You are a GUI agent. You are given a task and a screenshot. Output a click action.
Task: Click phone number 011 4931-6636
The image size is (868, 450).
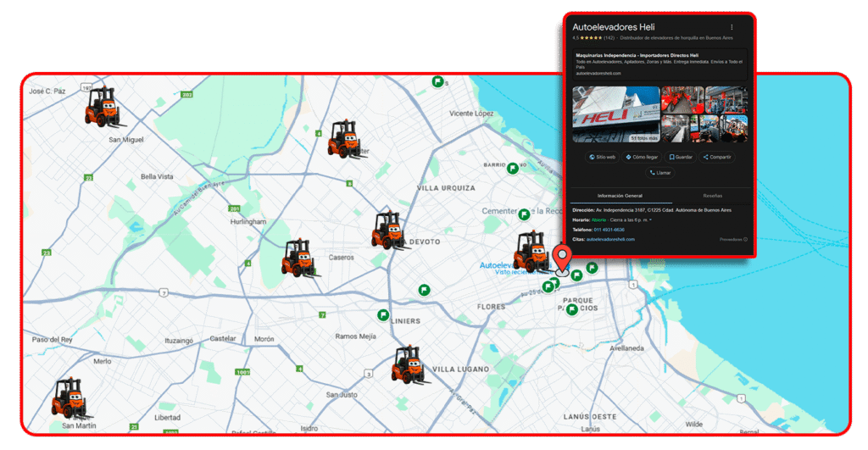pyautogui.click(x=609, y=230)
